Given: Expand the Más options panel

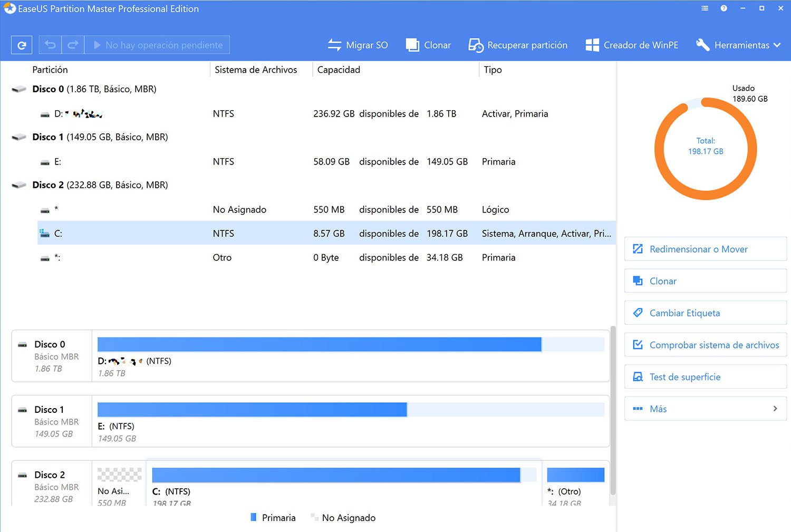Looking at the screenshot, I should click(x=705, y=409).
